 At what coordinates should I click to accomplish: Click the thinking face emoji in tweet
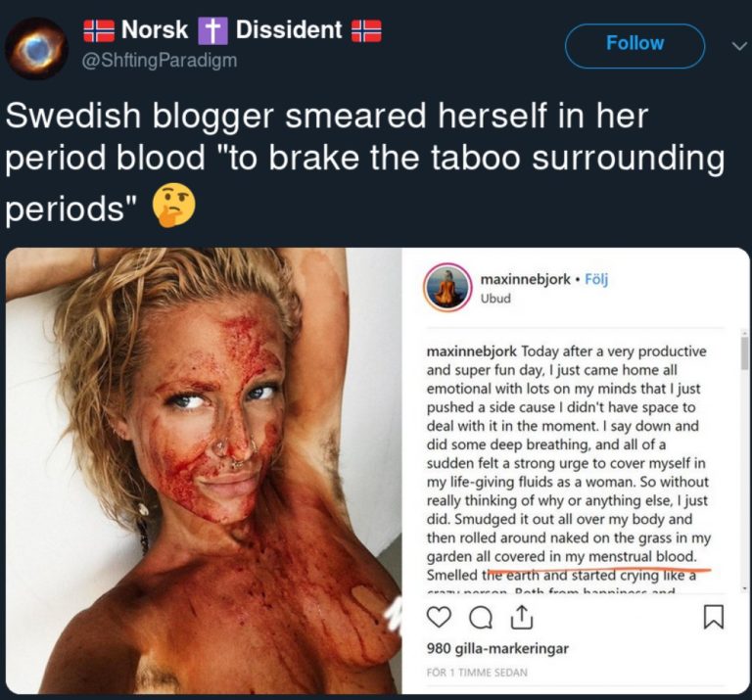[173, 205]
